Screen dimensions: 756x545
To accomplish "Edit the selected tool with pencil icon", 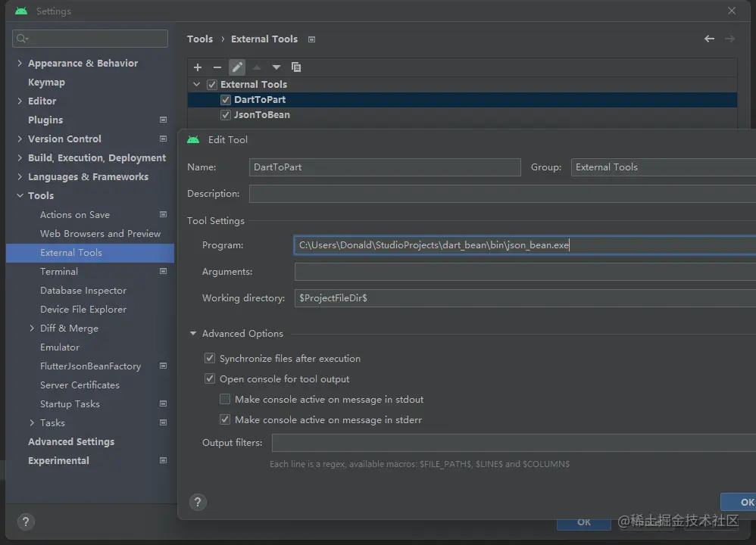I will [x=237, y=67].
